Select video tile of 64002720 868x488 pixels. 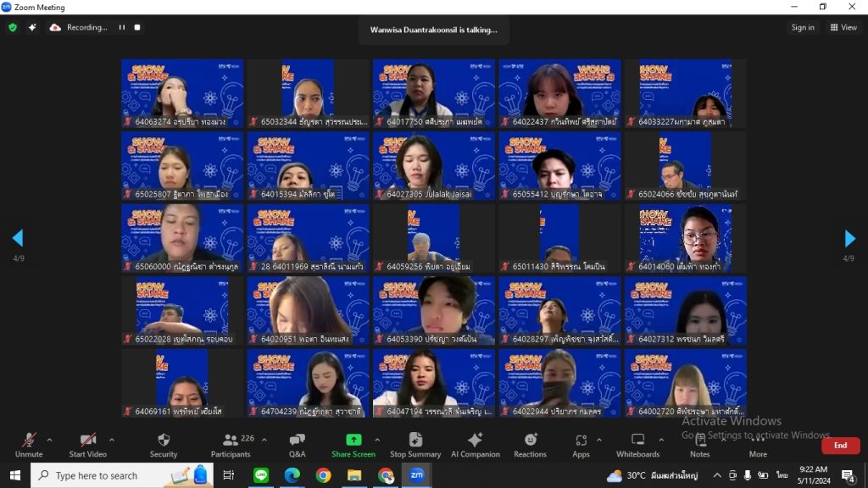[x=685, y=383]
